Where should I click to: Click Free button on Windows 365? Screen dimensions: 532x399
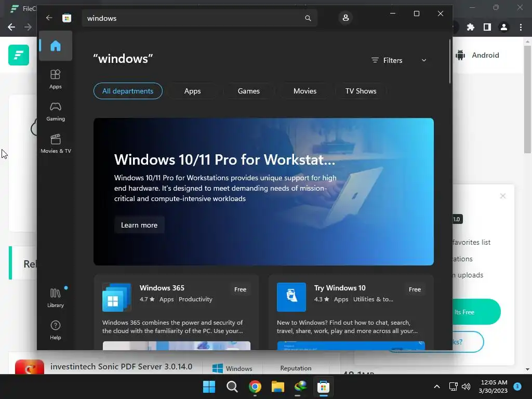click(x=240, y=289)
